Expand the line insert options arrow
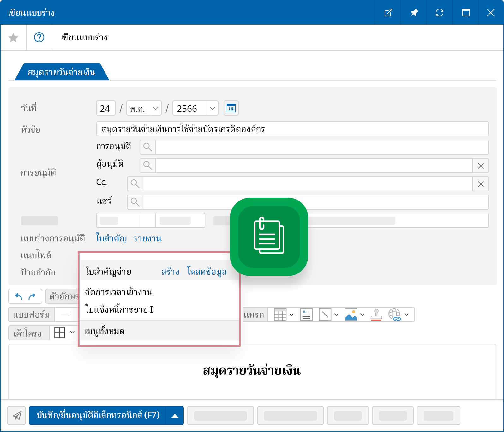Viewport: 504px width, 432px height. pos(336,315)
